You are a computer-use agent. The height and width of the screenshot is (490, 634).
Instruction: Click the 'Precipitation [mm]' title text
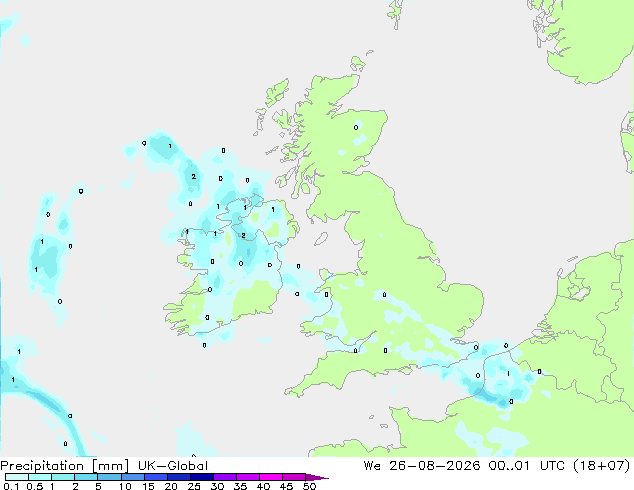(x=64, y=466)
